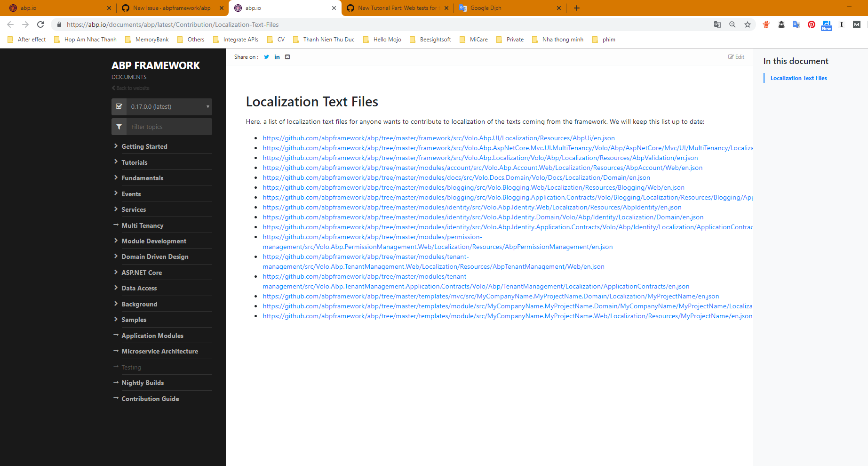The width and height of the screenshot is (868, 466).
Task: Share the page on LinkedIn
Action: point(277,57)
